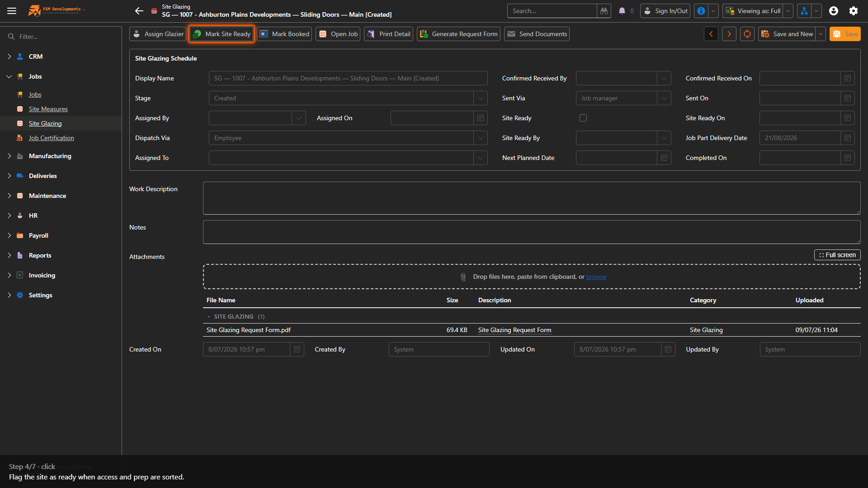Open Viewing as dropdown arrow
This screenshot has width=868, height=488.
click(788, 11)
